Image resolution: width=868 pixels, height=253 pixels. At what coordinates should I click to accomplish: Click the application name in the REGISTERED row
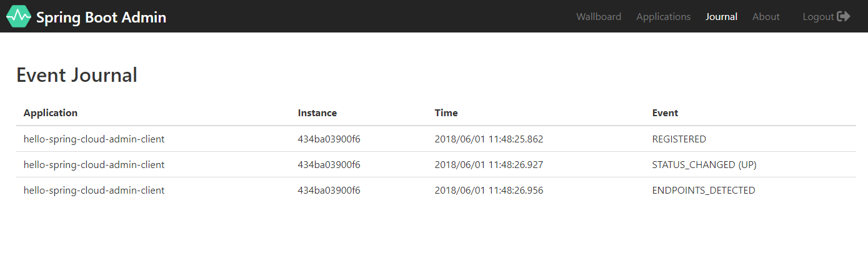94,139
